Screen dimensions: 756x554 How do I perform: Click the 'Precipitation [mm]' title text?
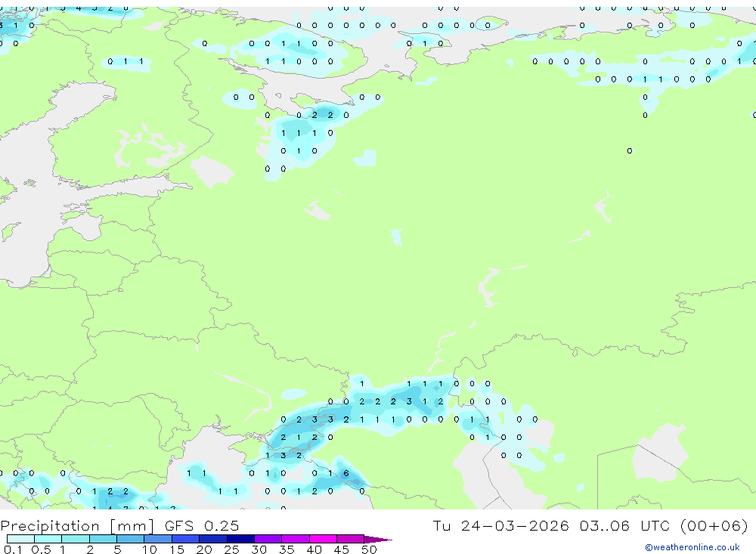click(x=77, y=526)
